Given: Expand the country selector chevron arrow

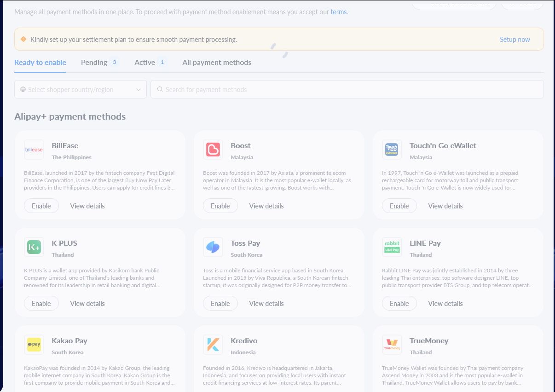Looking at the screenshot, I should [x=139, y=90].
